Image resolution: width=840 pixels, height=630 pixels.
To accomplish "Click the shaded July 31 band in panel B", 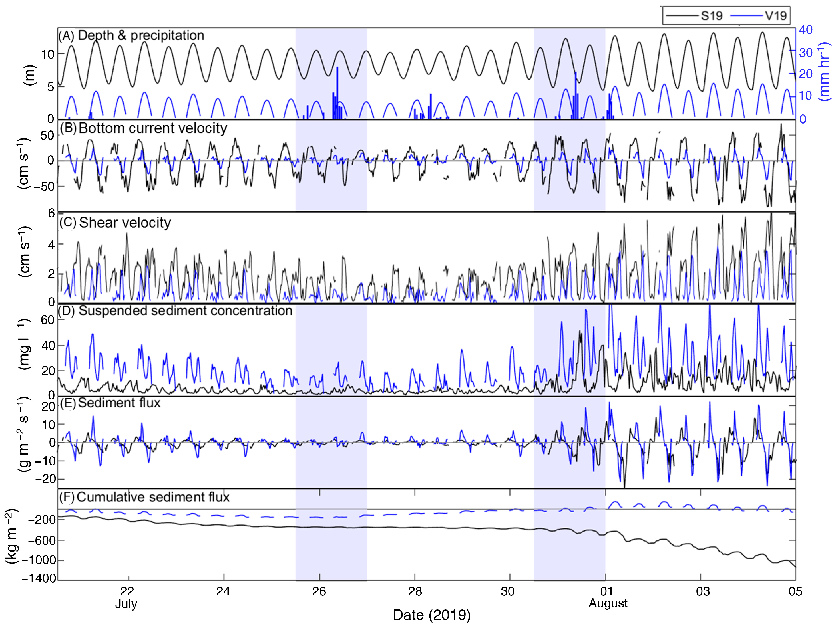I will tap(569, 165).
